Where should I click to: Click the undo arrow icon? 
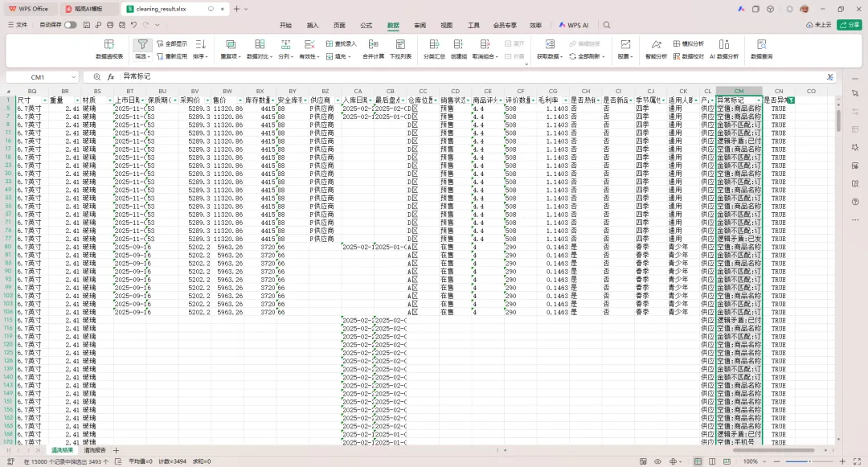[133, 25]
